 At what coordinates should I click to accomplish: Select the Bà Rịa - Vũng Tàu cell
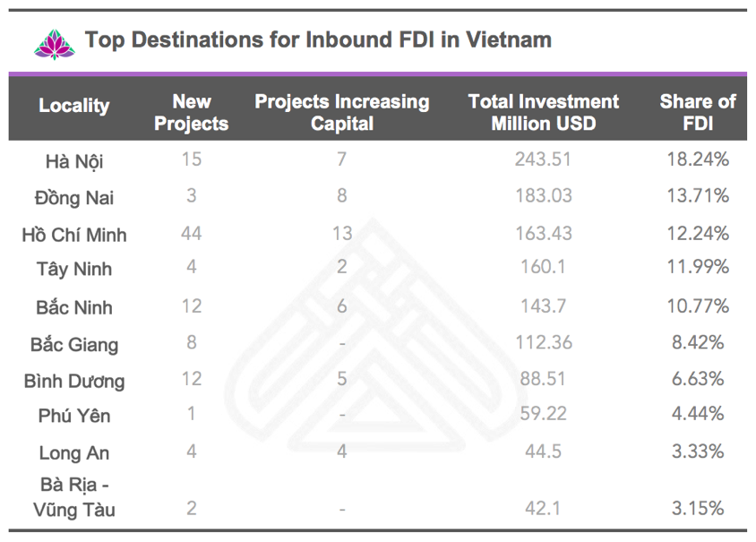coord(74,497)
